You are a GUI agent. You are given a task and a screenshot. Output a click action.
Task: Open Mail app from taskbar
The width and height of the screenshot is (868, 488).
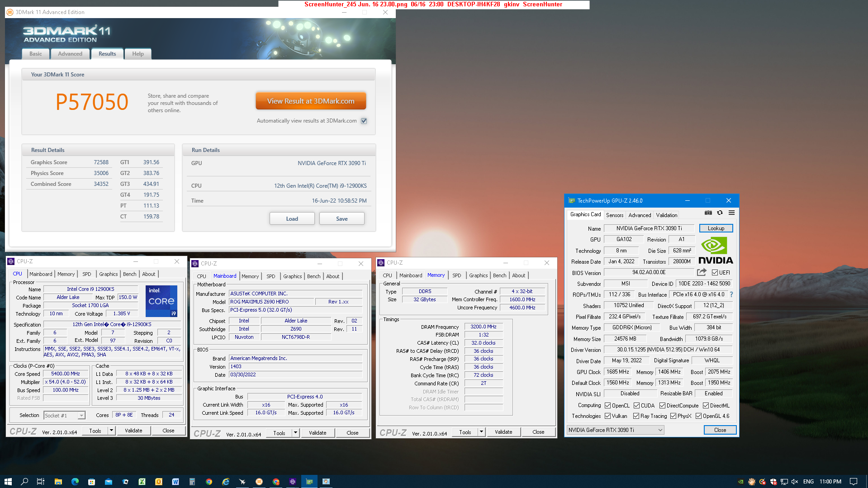(x=109, y=482)
